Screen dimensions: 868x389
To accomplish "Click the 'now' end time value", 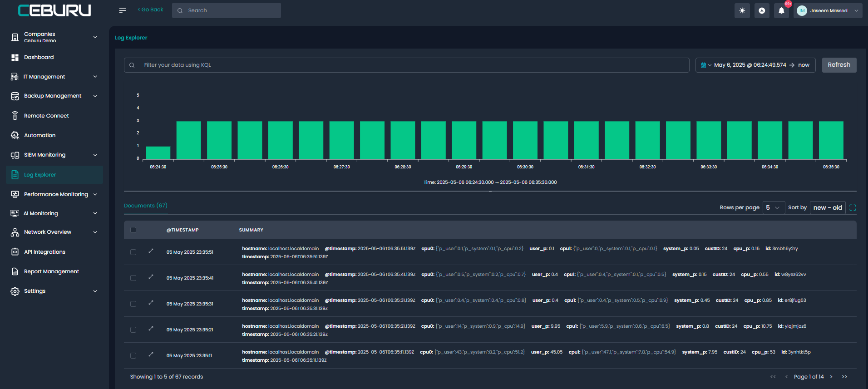I will [x=804, y=65].
